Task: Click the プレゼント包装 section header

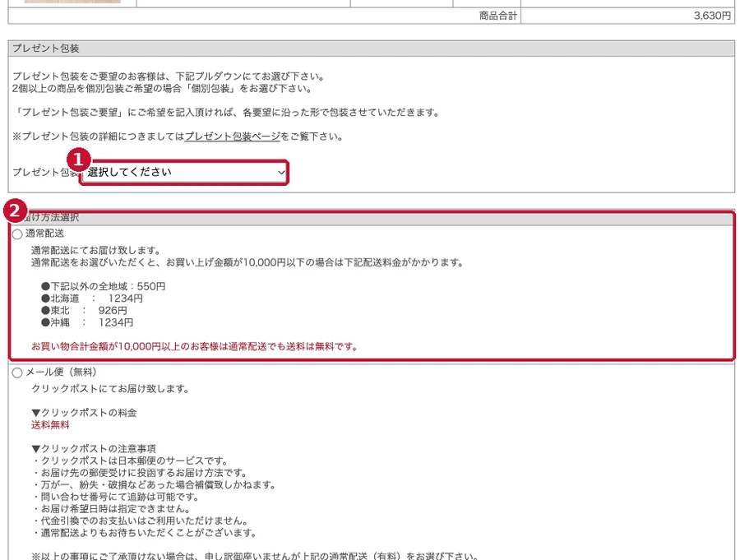Action: (372, 49)
